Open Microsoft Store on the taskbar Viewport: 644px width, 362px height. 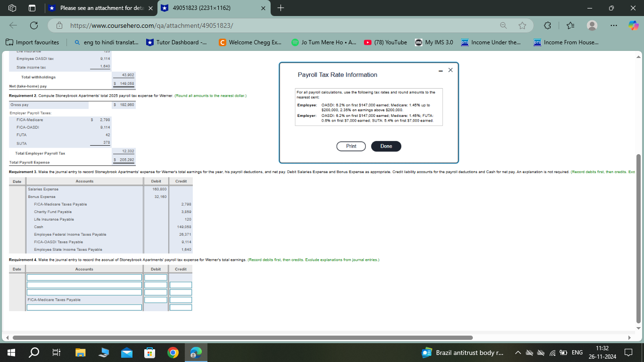coord(150,353)
